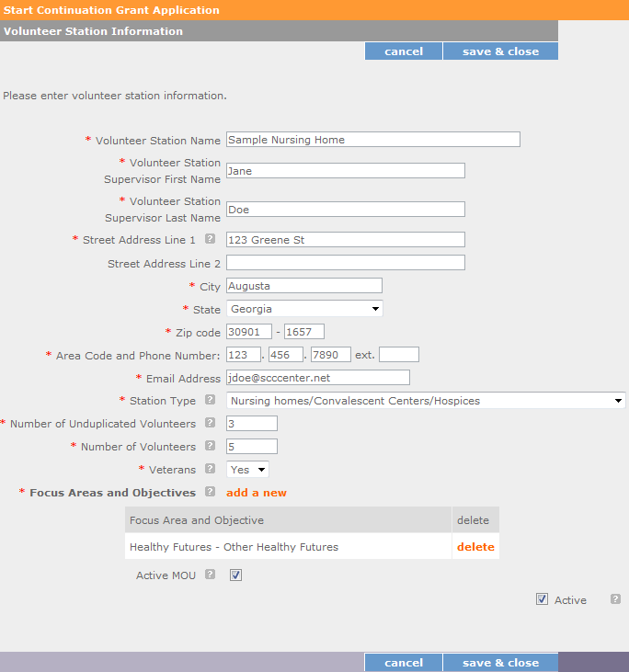Screen dimensions: 629x672
Task: Click the bottom save & close button
Action: coord(500,663)
